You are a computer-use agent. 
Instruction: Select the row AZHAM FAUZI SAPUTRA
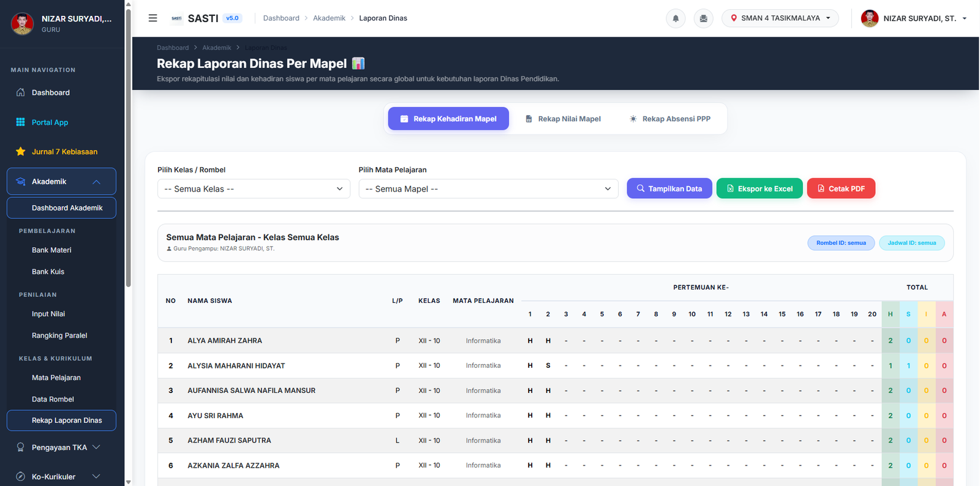(556, 441)
